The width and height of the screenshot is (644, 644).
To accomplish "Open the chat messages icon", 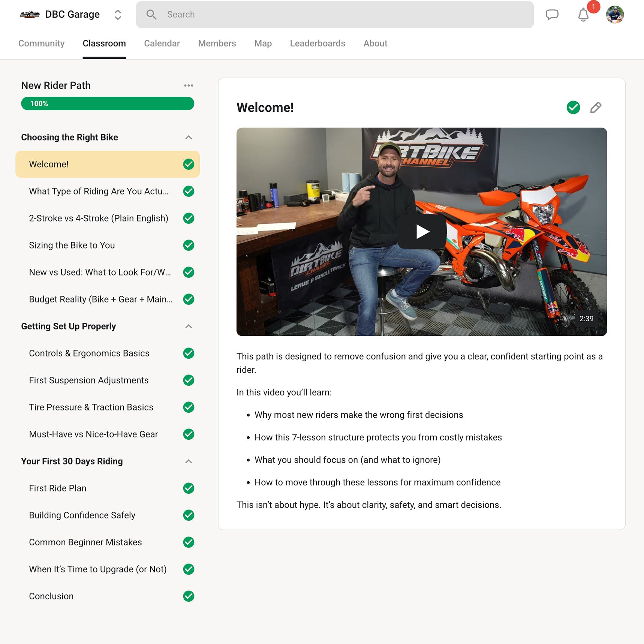I will coord(552,15).
